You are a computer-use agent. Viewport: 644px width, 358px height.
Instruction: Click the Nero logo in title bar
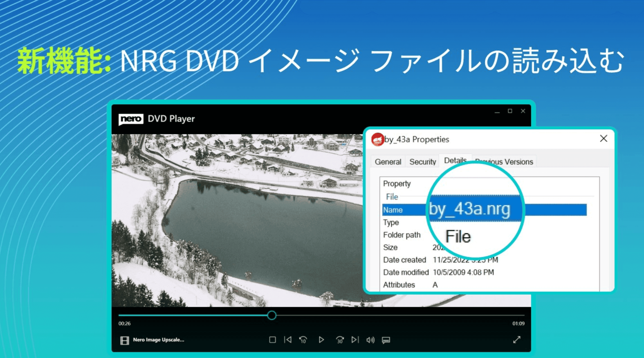click(x=131, y=119)
